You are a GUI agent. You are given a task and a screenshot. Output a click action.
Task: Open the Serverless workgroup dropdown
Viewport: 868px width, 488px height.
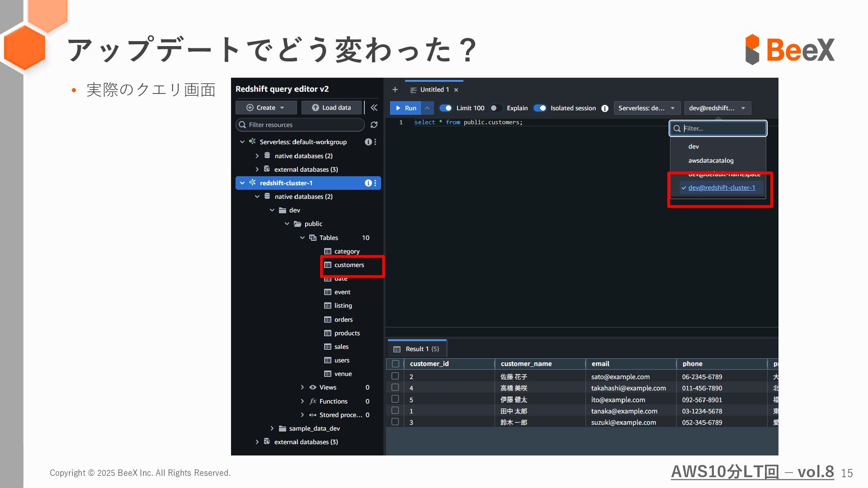point(646,108)
